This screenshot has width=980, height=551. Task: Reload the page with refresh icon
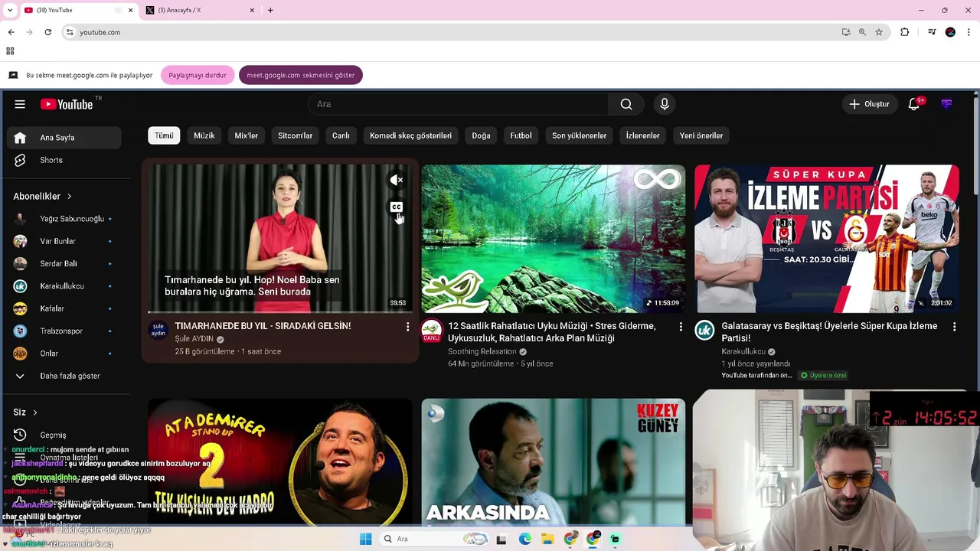47,32
